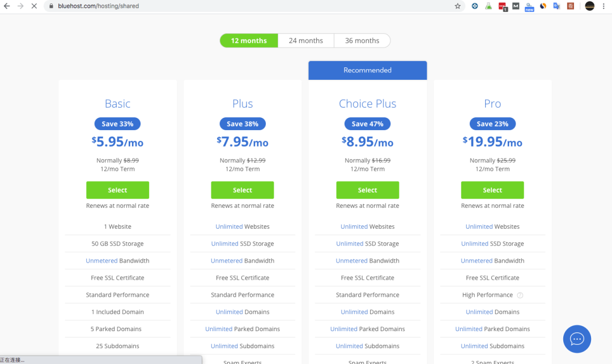
Task: Click Unlimited Domains under Pro
Action: pyautogui.click(x=492, y=312)
